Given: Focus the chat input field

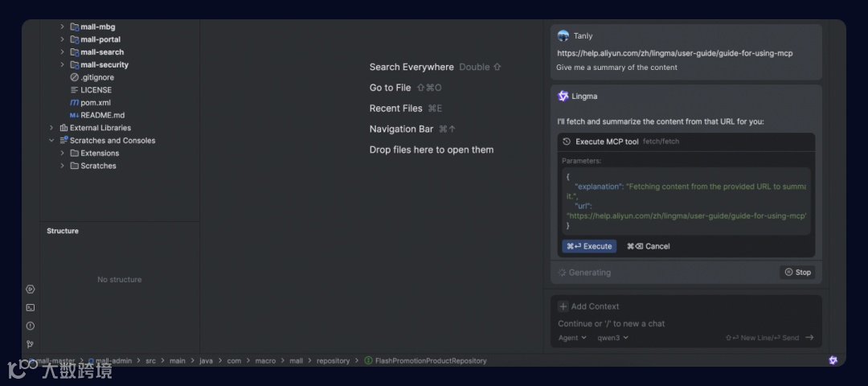Looking at the screenshot, I should coord(686,323).
